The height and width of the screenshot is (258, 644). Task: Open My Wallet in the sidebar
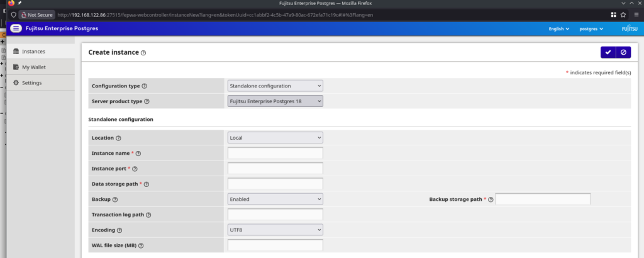33,67
